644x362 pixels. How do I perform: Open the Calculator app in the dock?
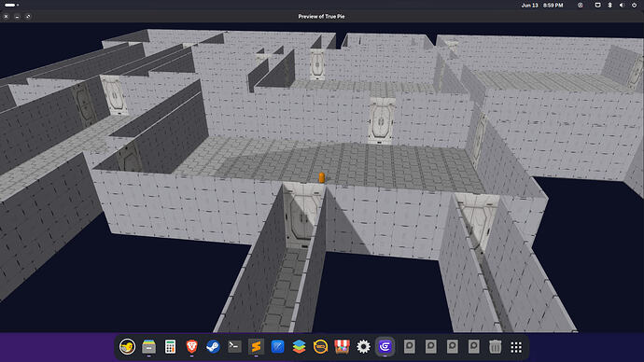pyautogui.click(x=170, y=347)
